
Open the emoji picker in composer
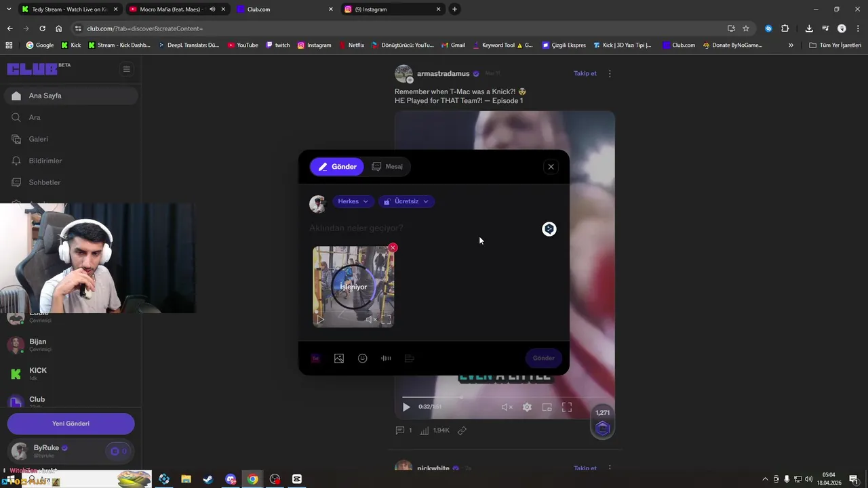point(363,359)
